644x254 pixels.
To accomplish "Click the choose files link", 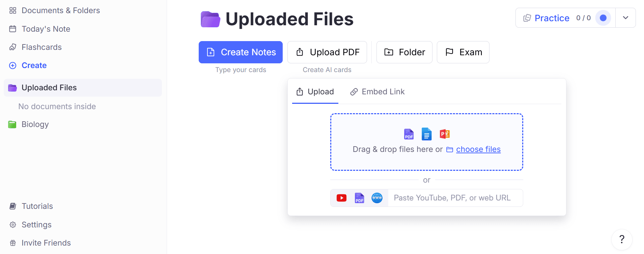I will click(478, 149).
